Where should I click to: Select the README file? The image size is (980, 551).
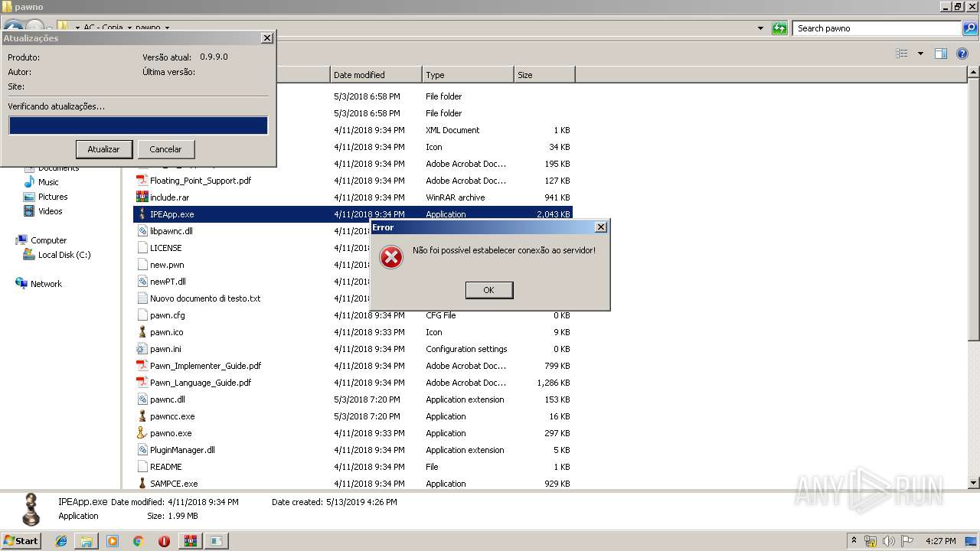coord(165,467)
